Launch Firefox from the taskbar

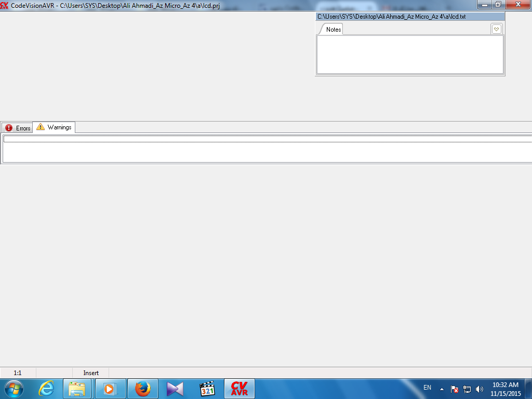pyautogui.click(x=142, y=388)
